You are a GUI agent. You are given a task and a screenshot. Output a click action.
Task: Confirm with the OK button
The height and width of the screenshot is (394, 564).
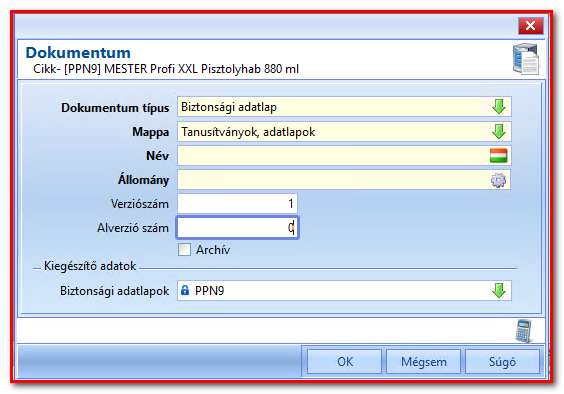point(345,362)
